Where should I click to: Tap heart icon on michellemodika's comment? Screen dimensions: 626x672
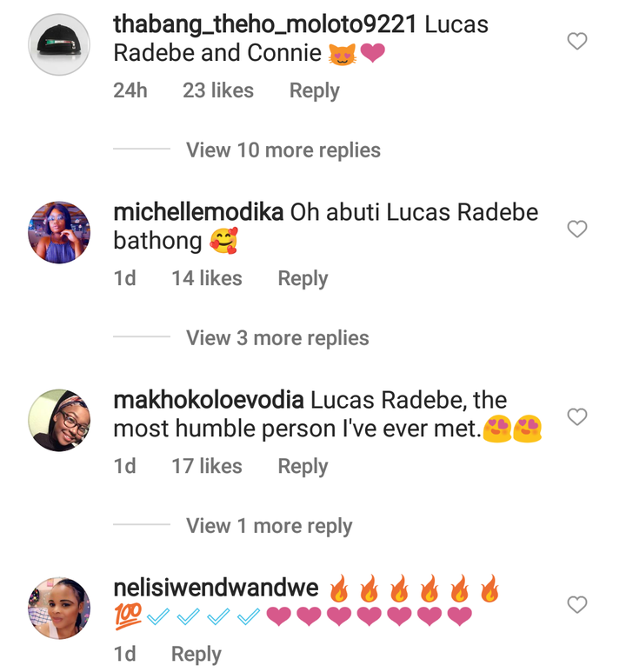(x=576, y=229)
